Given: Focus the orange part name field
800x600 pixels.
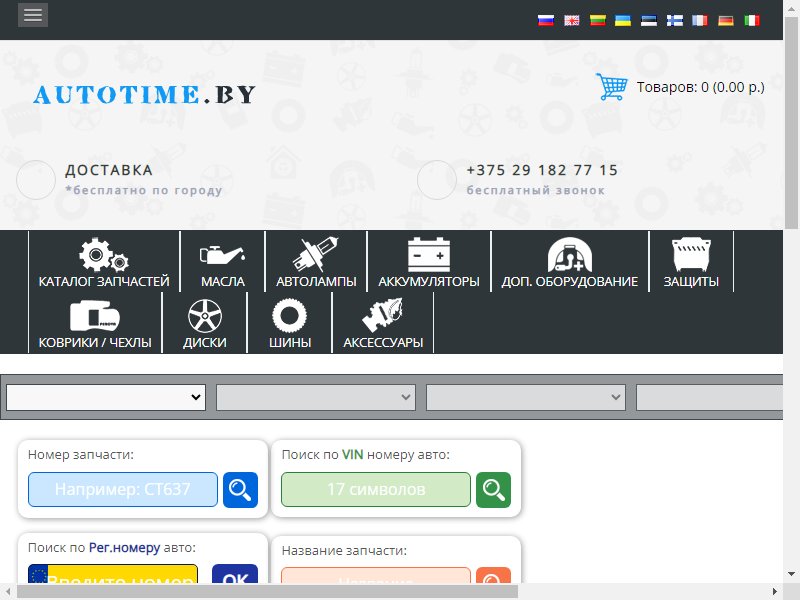Looking at the screenshot, I should (x=376, y=575).
